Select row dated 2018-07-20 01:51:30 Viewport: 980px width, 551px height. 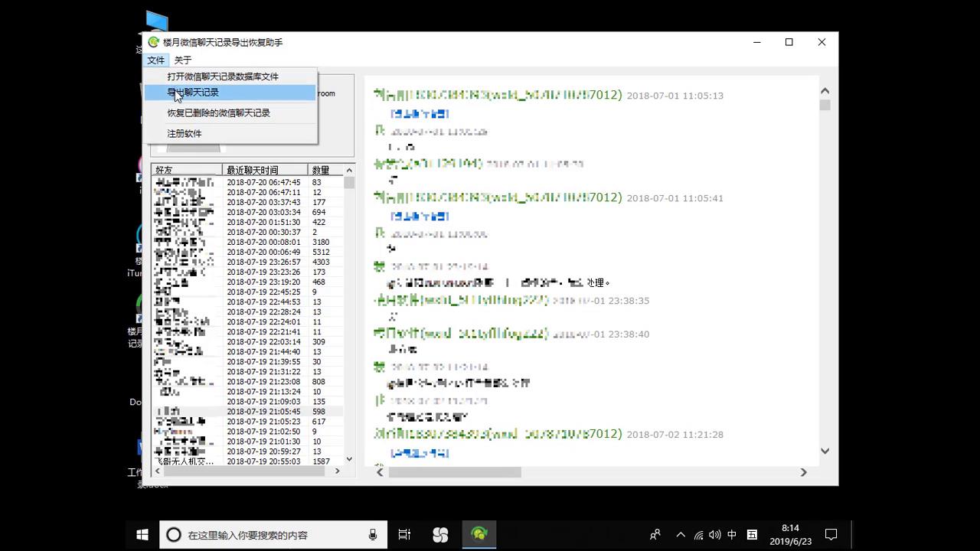click(247, 223)
